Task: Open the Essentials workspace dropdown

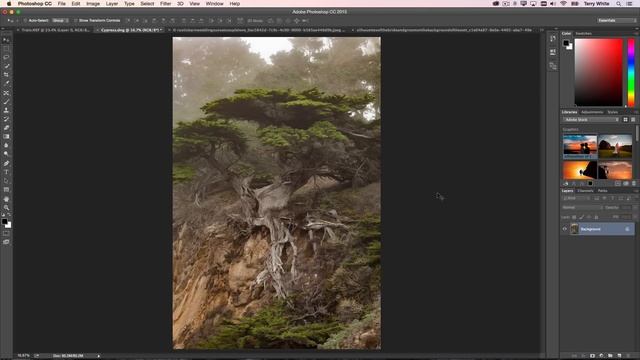Action: pyautogui.click(x=616, y=20)
